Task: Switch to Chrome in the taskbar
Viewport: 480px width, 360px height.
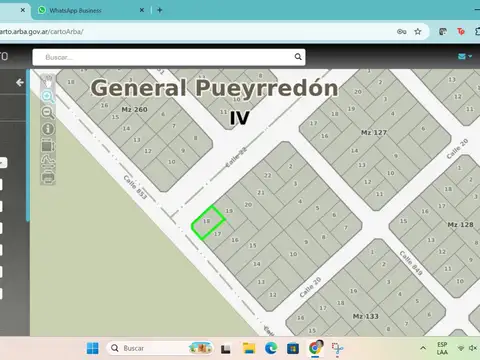Action: point(315,348)
